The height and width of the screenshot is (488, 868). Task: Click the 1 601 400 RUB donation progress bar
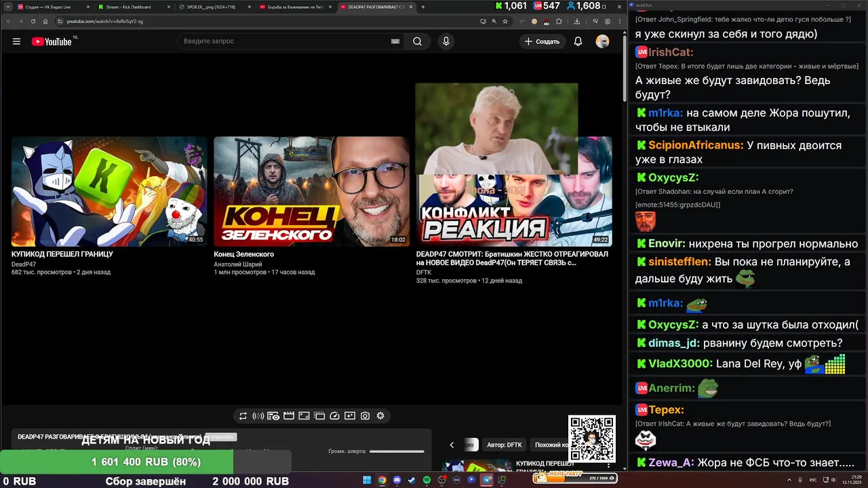pos(146,462)
